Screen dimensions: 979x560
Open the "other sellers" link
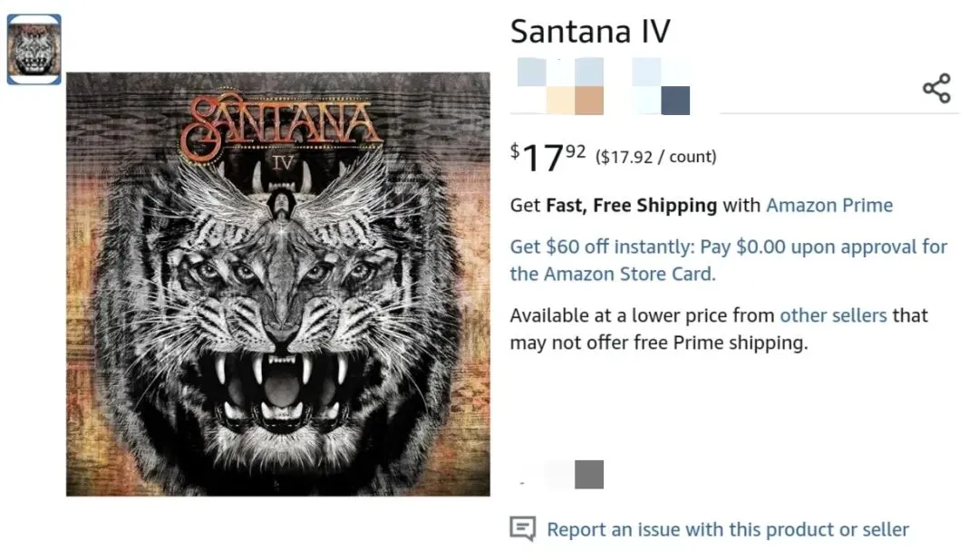(x=833, y=315)
